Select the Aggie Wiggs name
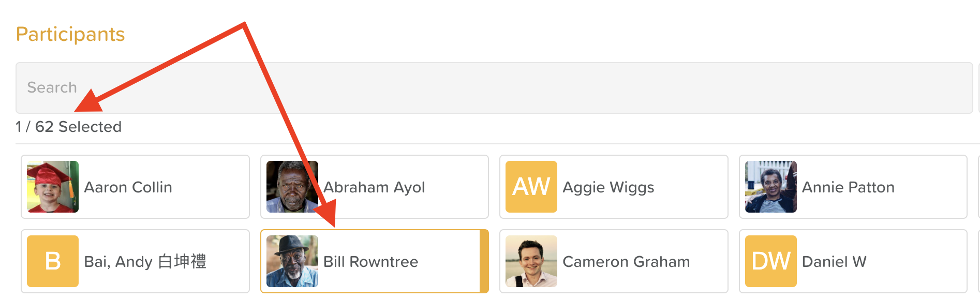This screenshot has height=299, width=980. click(608, 187)
